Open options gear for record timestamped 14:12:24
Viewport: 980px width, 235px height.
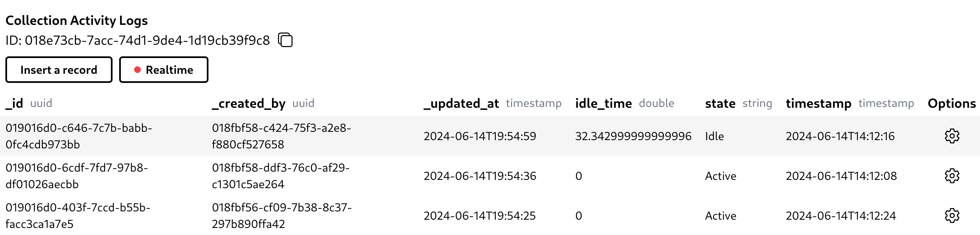pos(952,216)
